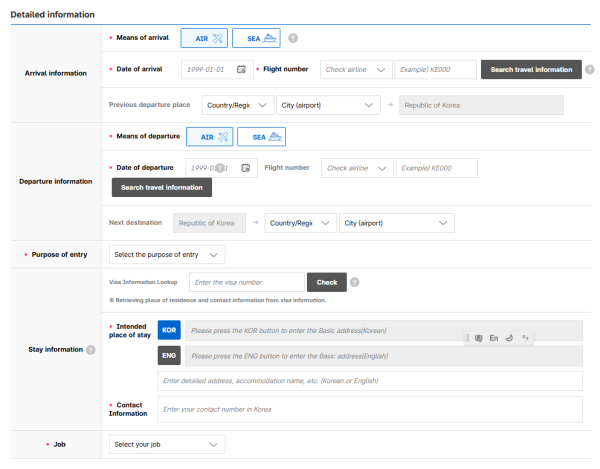Click the En language indicator in IME toolbar

tap(494, 338)
